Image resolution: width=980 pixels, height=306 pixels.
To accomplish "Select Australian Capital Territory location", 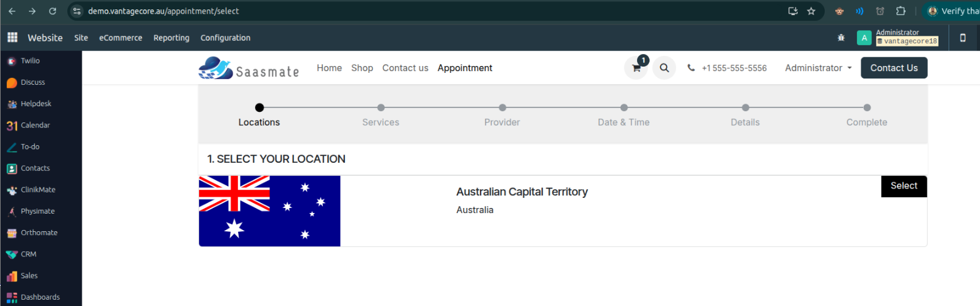I will coord(903,186).
